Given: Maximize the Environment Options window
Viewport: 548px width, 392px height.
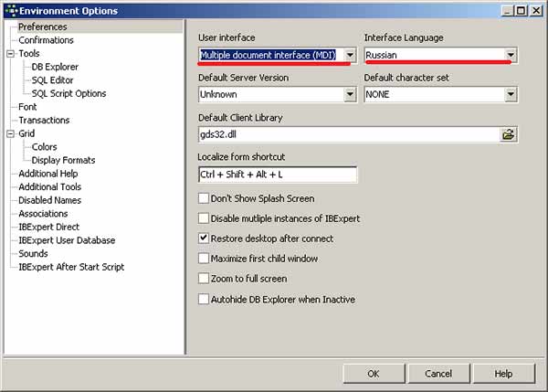Looking at the screenshot, I should pos(521,11).
